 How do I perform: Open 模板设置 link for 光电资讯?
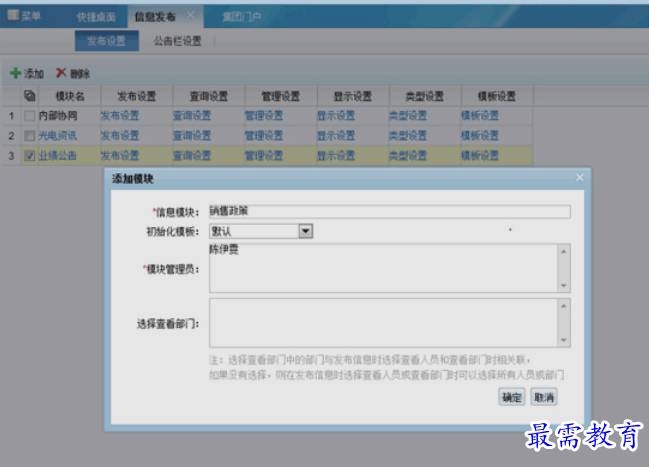point(480,135)
